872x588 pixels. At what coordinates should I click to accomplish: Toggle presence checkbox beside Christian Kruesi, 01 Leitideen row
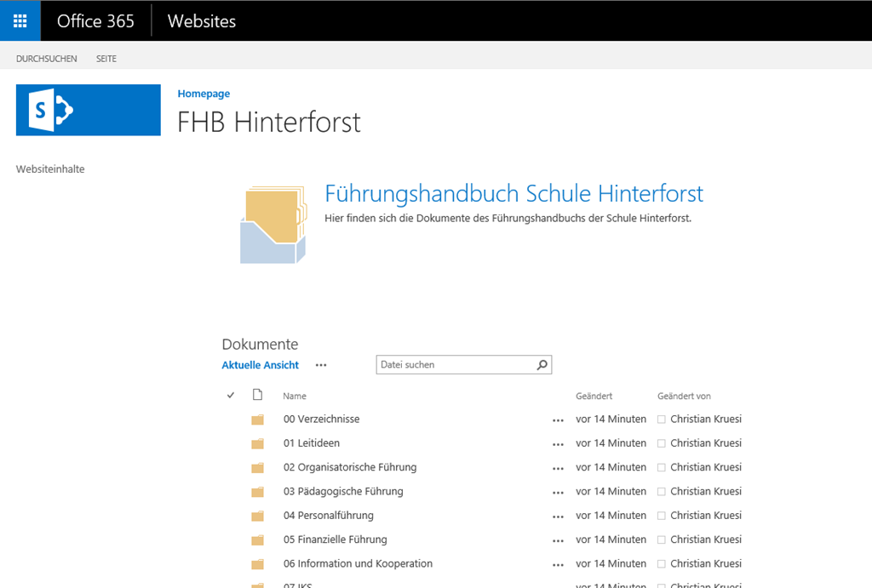click(x=662, y=443)
